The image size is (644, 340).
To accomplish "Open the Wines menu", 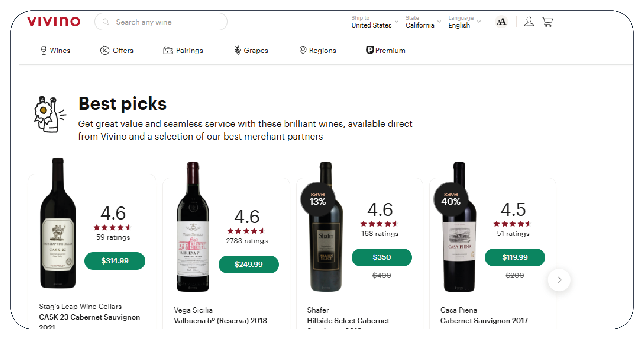I will pos(55,50).
